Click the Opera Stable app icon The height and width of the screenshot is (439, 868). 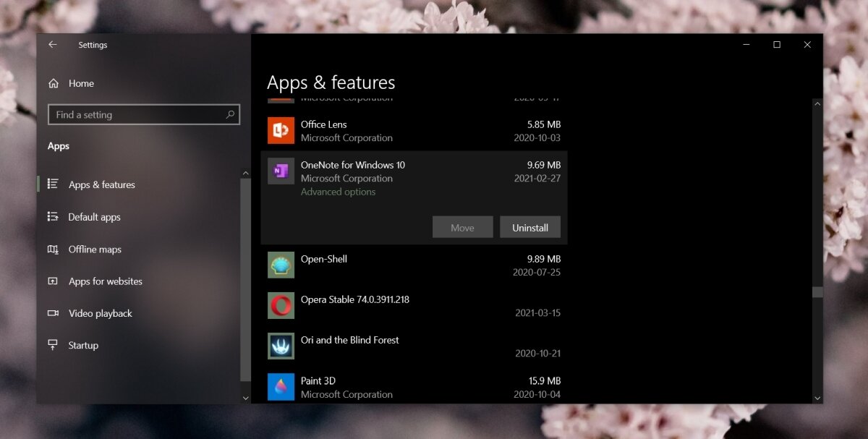coord(281,306)
